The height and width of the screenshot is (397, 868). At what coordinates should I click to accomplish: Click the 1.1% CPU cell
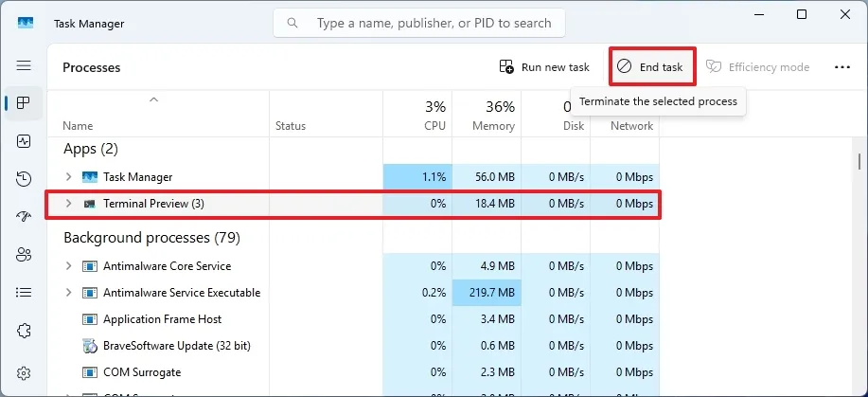click(417, 177)
